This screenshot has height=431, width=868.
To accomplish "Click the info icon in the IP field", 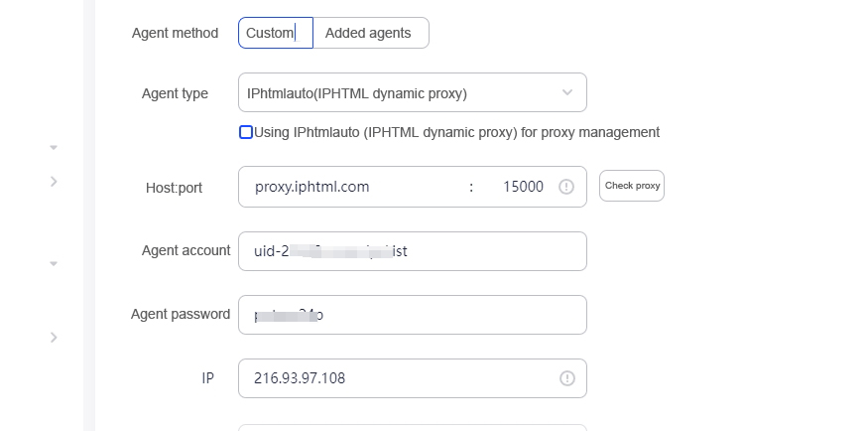I will tap(566, 378).
